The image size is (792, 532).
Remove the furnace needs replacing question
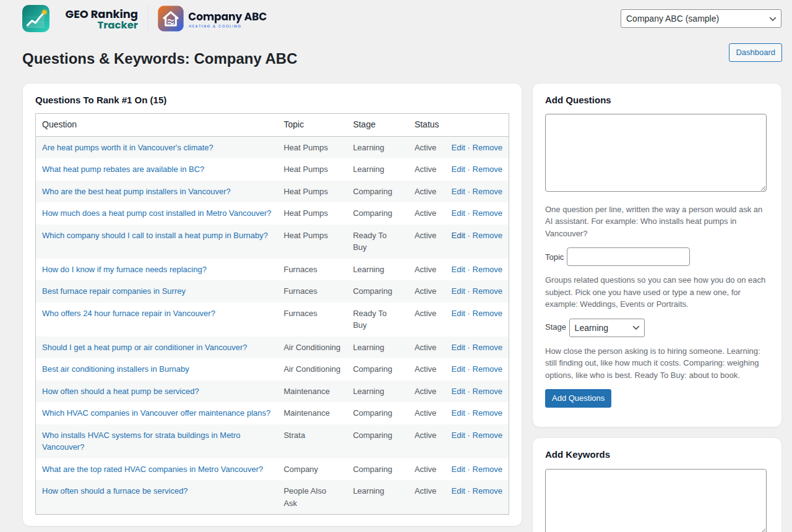click(x=488, y=270)
